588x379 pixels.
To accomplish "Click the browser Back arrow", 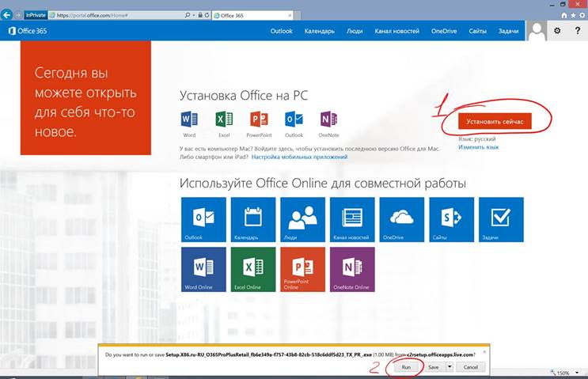I will (x=6, y=15).
